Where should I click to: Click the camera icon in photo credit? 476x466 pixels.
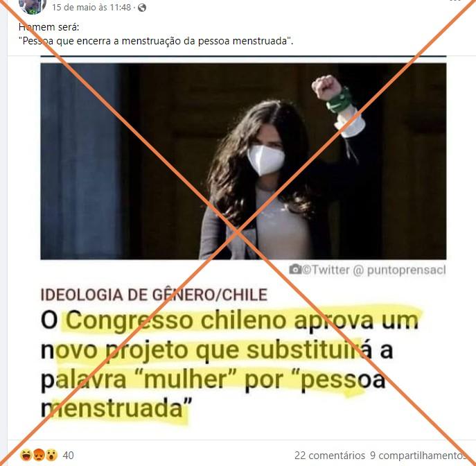[294, 269]
